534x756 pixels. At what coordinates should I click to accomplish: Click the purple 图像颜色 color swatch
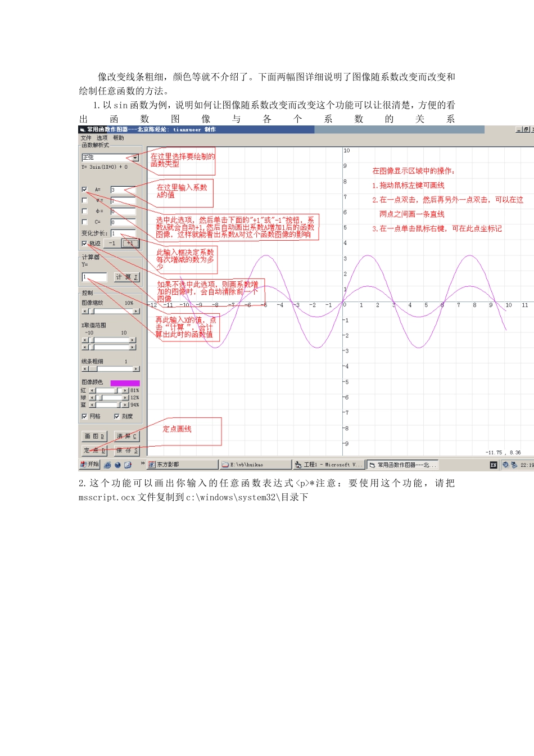coord(125,382)
